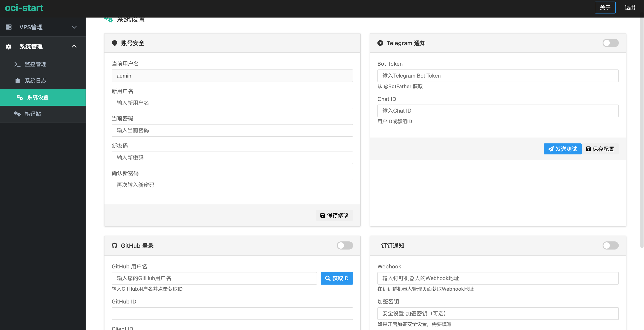644x330 pixels.
Task: Click the 笔记站 gears icon
Action: [x=17, y=114]
